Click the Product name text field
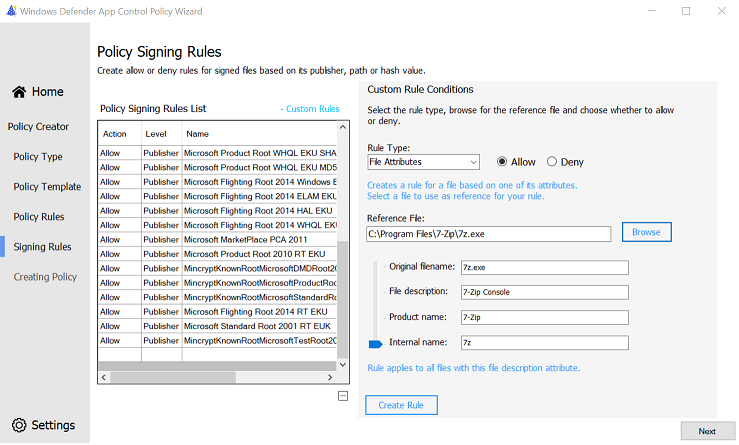Image resolution: width=739 pixels, height=445 pixels. tap(543, 318)
